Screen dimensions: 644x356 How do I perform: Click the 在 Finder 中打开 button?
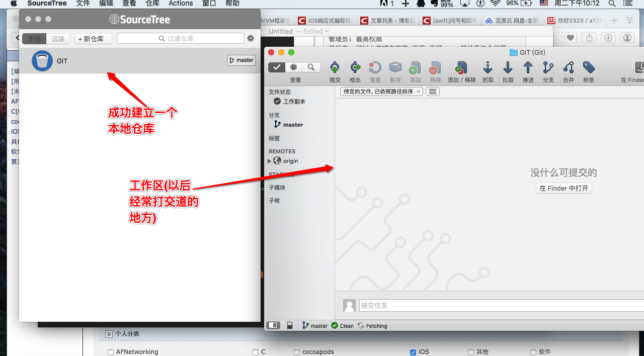pos(564,188)
